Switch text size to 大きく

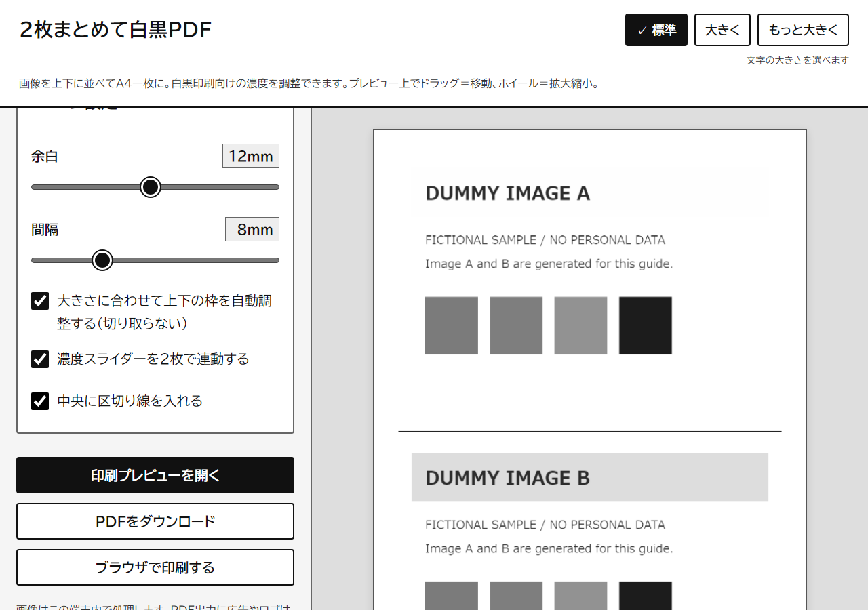722,30
